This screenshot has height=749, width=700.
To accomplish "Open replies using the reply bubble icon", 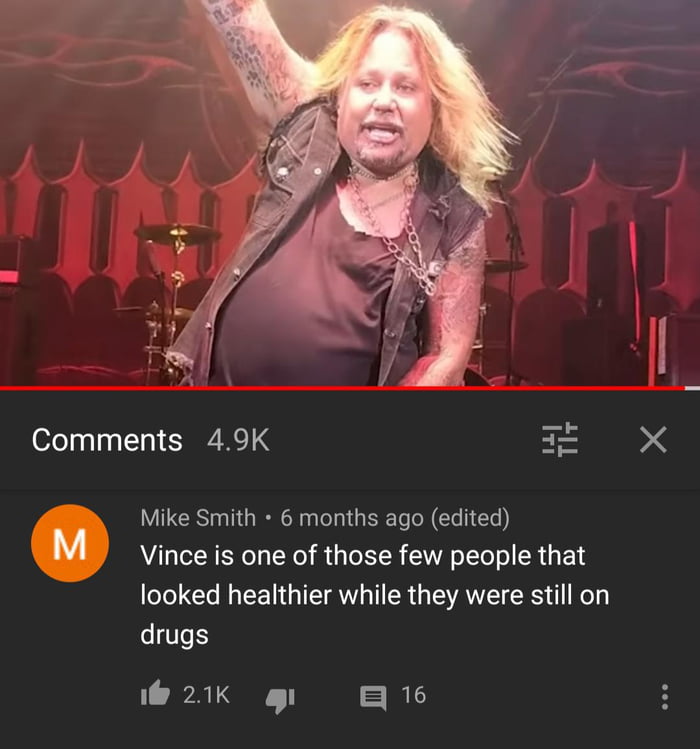I will (373, 697).
